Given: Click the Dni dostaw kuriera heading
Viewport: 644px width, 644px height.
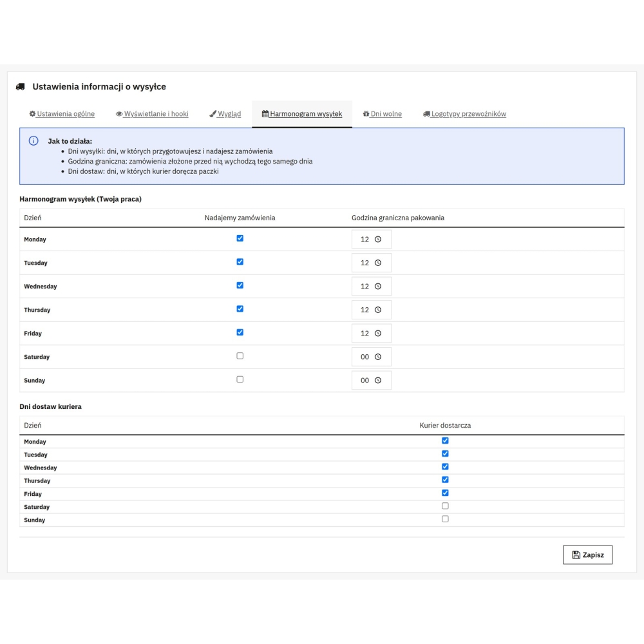Looking at the screenshot, I should [x=50, y=406].
